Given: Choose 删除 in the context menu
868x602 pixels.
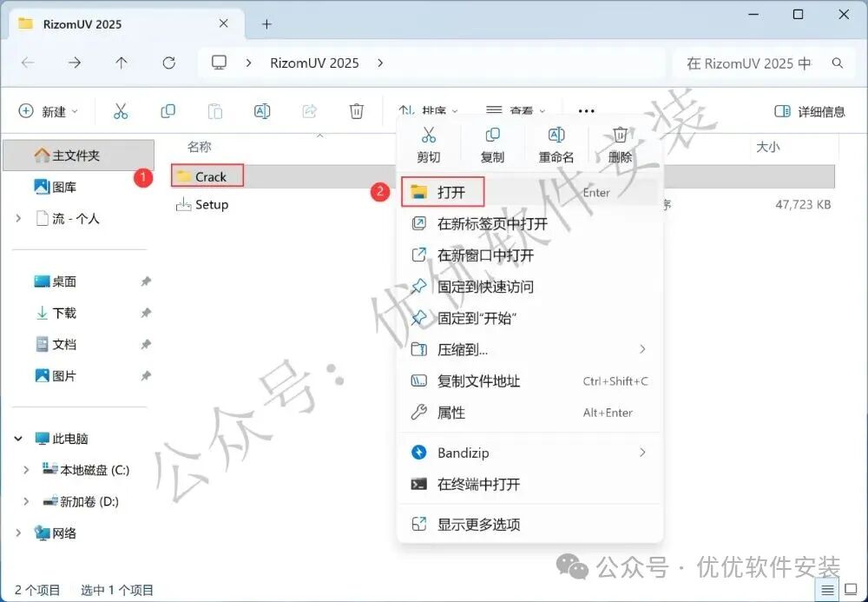Looking at the screenshot, I should (620, 145).
